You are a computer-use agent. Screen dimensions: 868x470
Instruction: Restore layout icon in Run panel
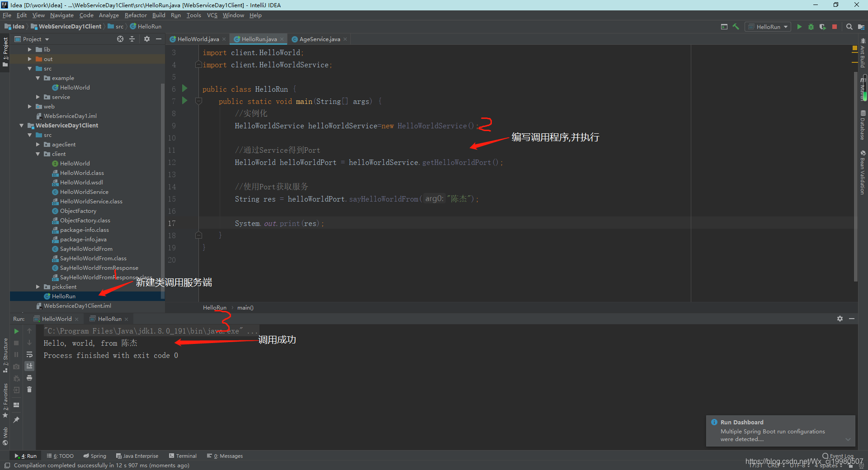click(x=16, y=405)
